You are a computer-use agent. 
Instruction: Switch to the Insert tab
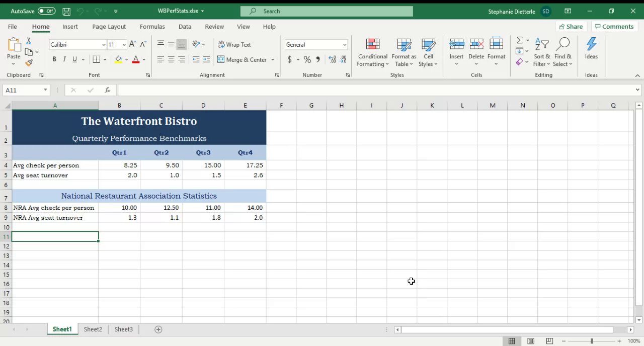[70, 27]
